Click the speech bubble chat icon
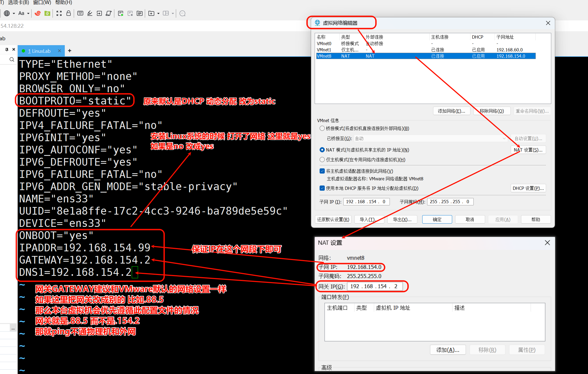 coord(183,13)
